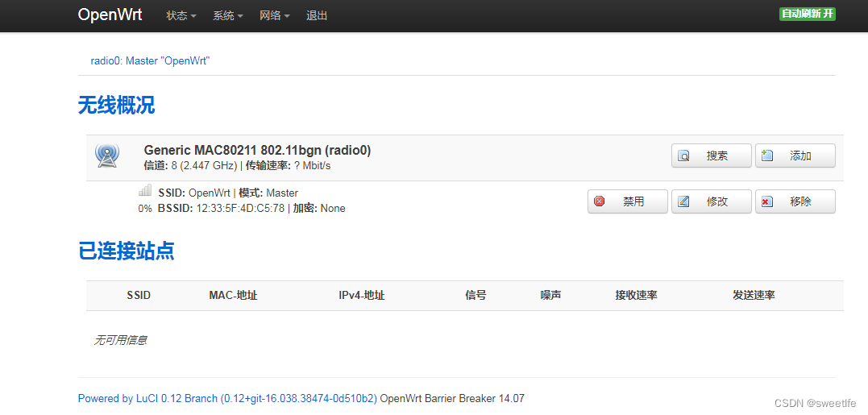This screenshot has width=868, height=415.
Task: Click the add-document icon on 添加 button
Action: coord(766,155)
